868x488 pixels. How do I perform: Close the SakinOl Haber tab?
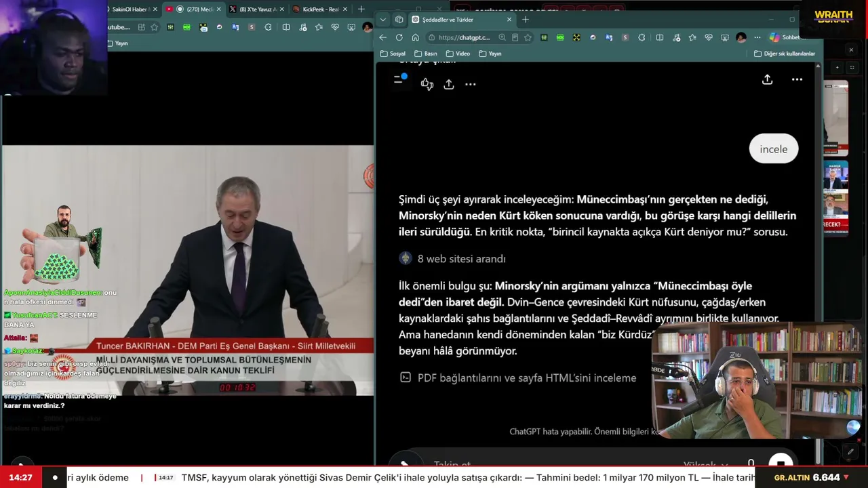click(x=155, y=9)
